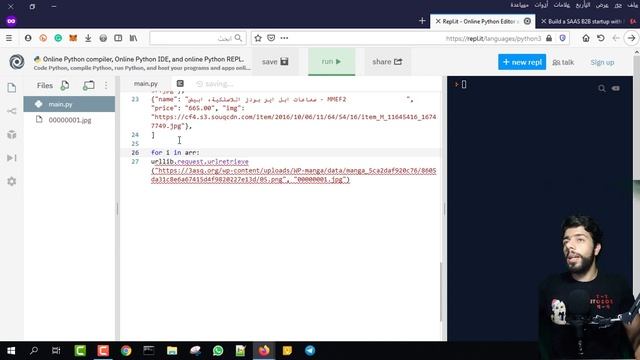Image resolution: width=640 pixels, height=360 pixels.
Task: Run the Python program
Action: 331,62
